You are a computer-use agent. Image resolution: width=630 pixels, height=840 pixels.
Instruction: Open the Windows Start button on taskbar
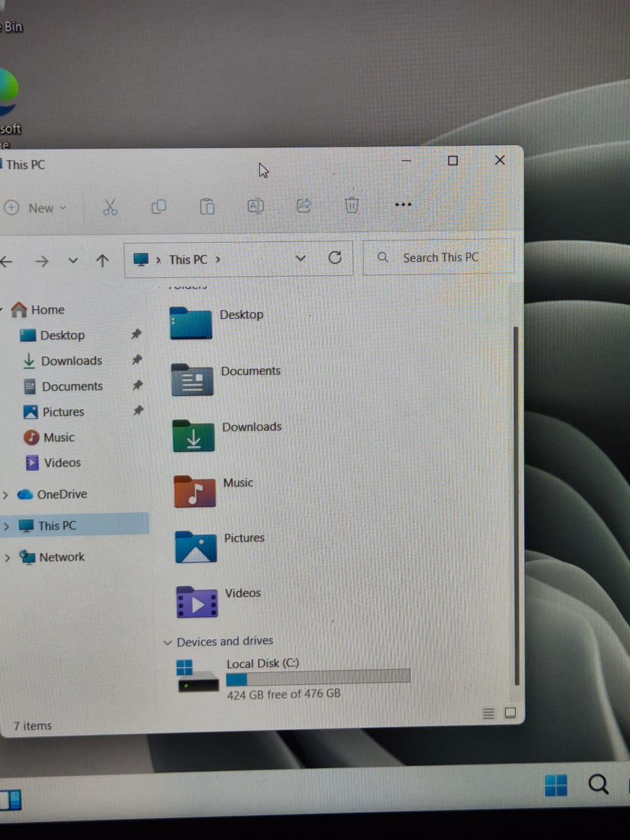[x=556, y=785]
